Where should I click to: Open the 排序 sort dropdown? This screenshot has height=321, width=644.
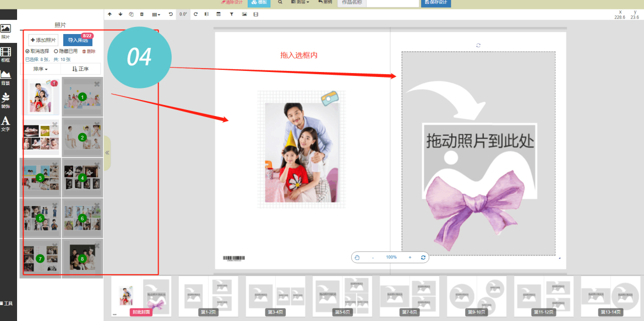40,69
